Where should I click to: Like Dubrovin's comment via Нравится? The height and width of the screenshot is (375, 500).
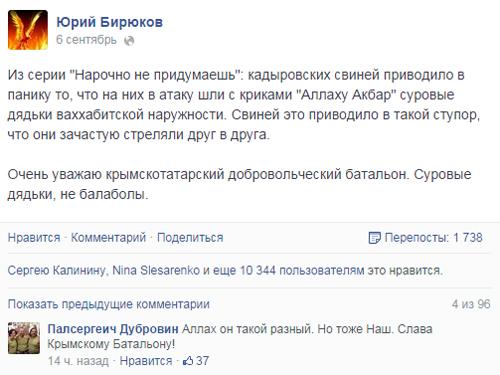coord(146,361)
